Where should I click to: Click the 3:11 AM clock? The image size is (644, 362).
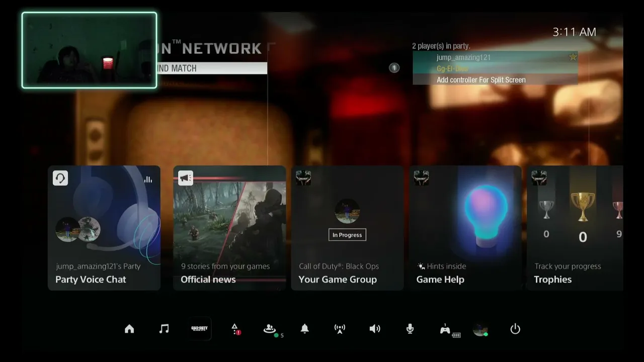pos(574,32)
